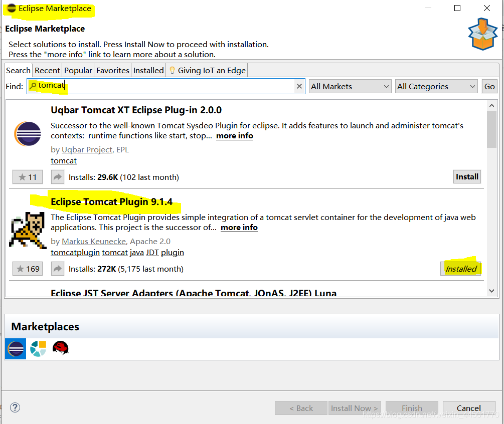The width and height of the screenshot is (504, 424).
Task: Switch to the Installed tab
Action: pyautogui.click(x=148, y=70)
